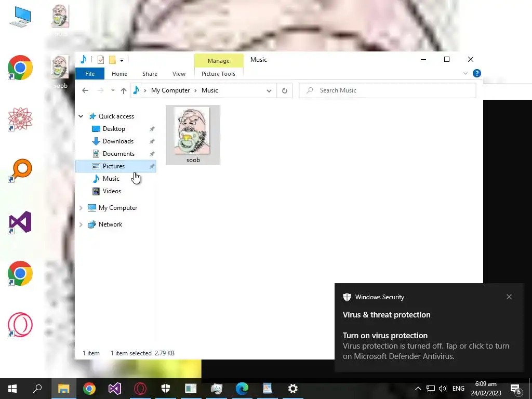Click Music in the address bar path
This screenshot has width=532, height=399.
tap(210, 90)
